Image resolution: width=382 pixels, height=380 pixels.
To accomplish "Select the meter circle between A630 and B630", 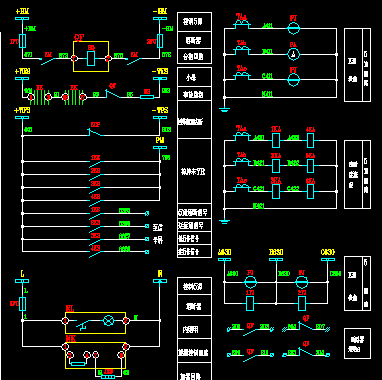I will [250, 282].
